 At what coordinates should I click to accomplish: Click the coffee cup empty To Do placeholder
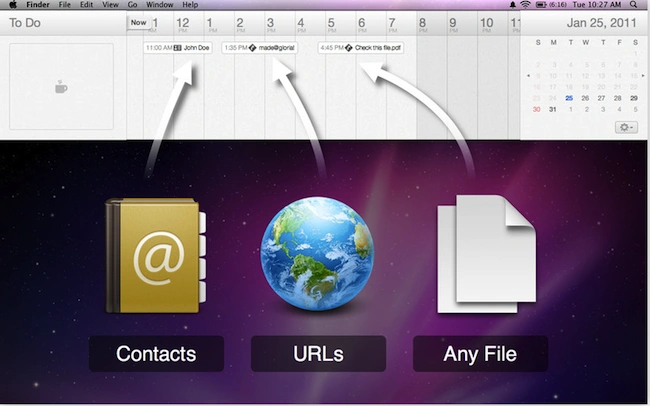[61, 87]
